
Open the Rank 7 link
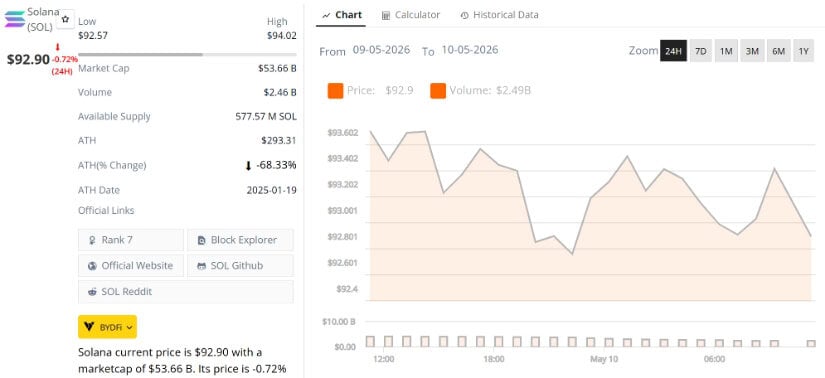(x=131, y=240)
